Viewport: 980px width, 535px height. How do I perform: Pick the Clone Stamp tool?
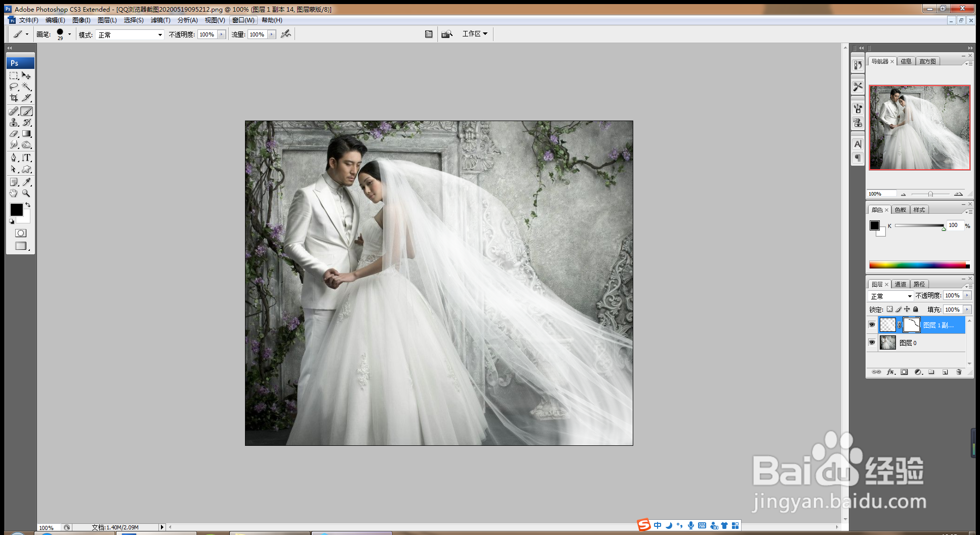coord(14,123)
